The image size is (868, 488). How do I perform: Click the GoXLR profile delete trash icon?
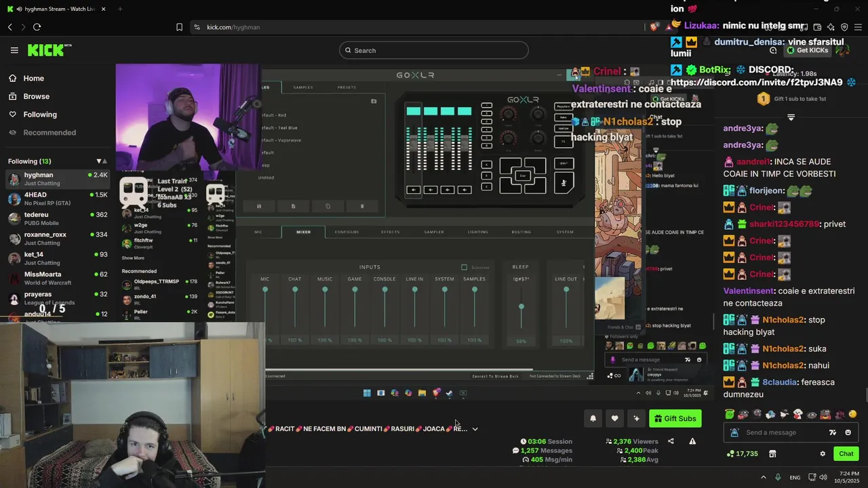[361, 206]
